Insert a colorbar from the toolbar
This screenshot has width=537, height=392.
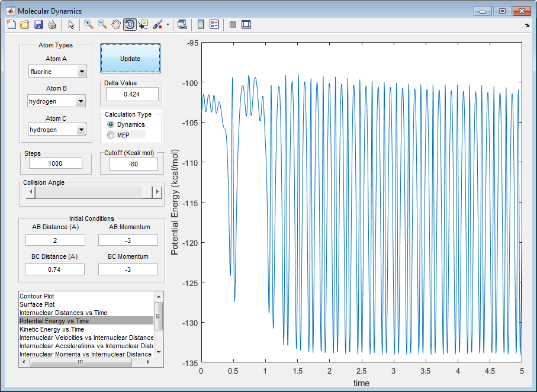coord(201,25)
